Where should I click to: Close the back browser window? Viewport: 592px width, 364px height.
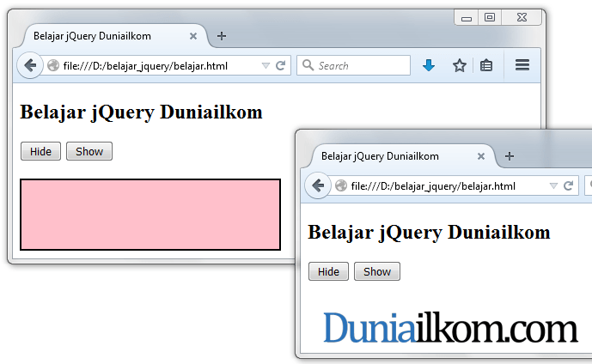pos(522,17)
